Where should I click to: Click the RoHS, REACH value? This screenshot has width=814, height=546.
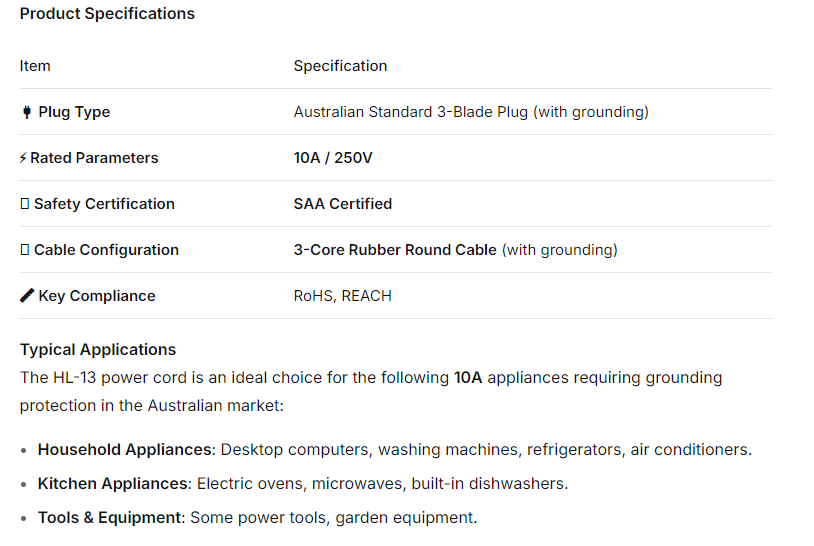pos(343,296)
